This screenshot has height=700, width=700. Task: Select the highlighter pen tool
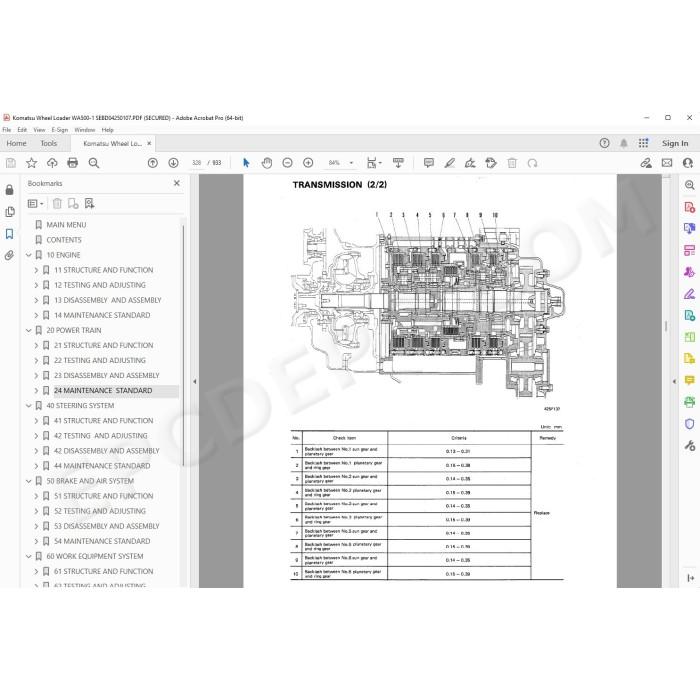click(x=450, y=163)
